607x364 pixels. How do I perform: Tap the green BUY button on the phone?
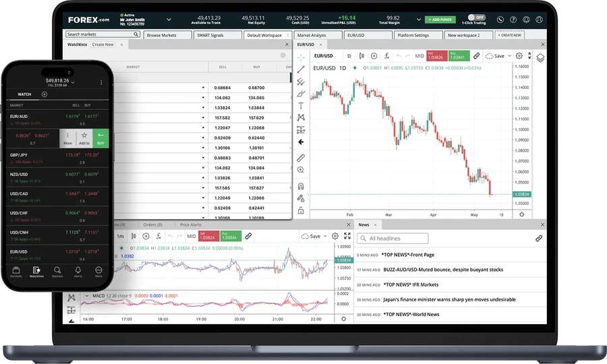100,138
